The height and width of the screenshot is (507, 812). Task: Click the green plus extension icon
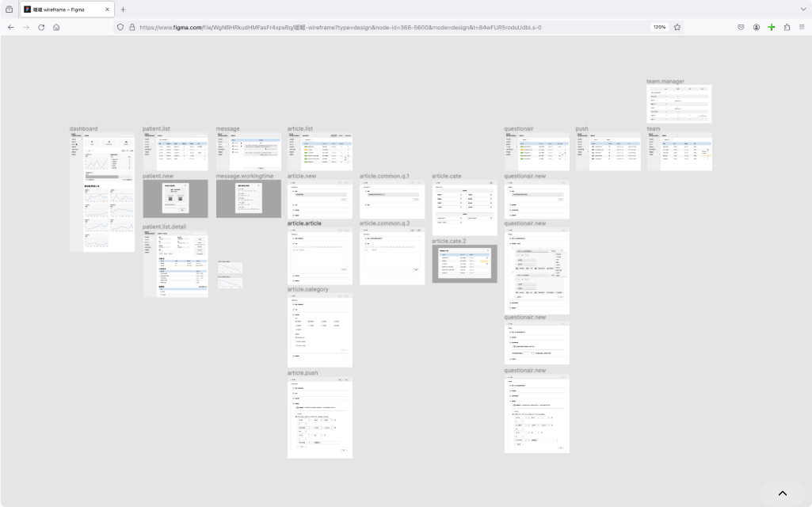tap(772, 27)
